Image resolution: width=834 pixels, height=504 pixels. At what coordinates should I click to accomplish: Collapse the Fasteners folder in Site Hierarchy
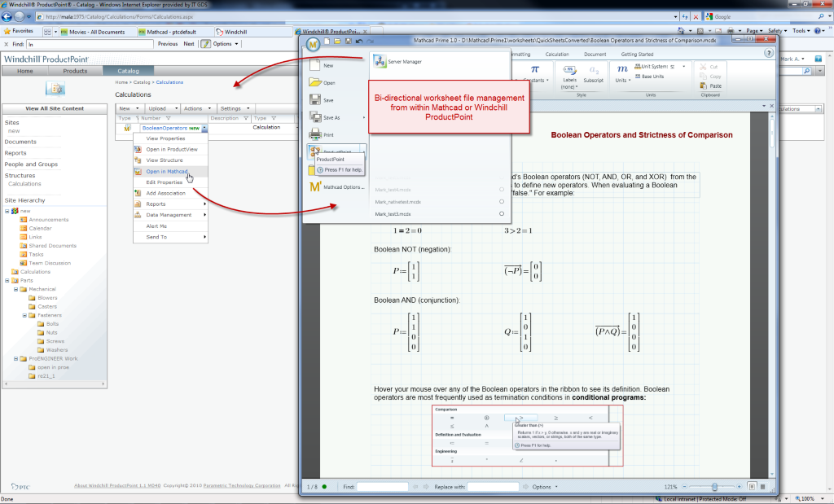pos(26,315)
